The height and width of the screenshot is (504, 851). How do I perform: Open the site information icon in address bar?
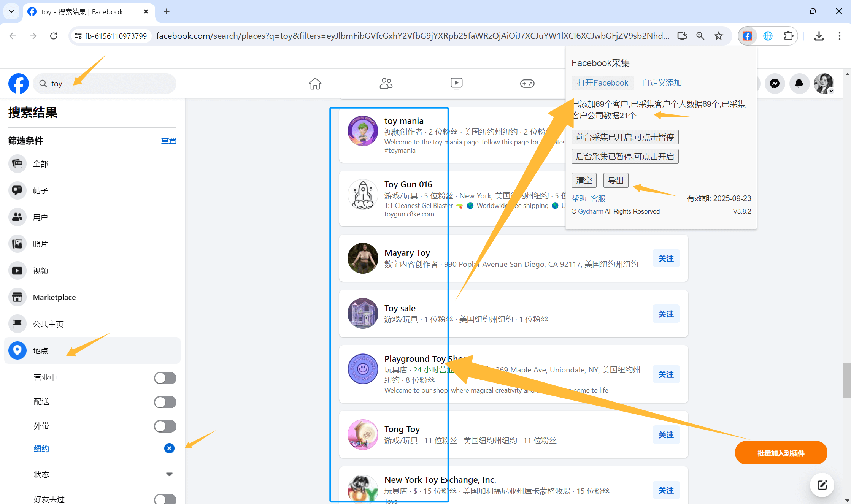point(78,36)
